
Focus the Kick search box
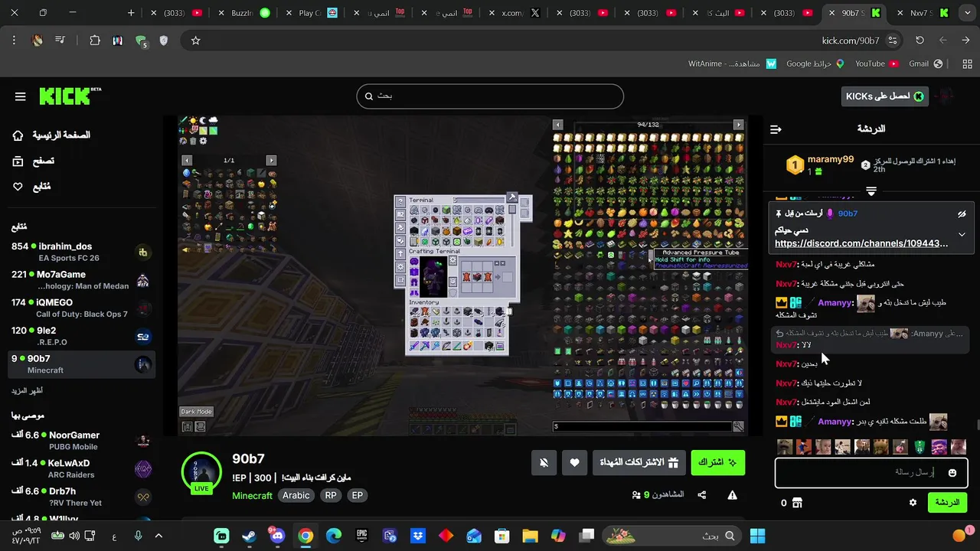490,96
